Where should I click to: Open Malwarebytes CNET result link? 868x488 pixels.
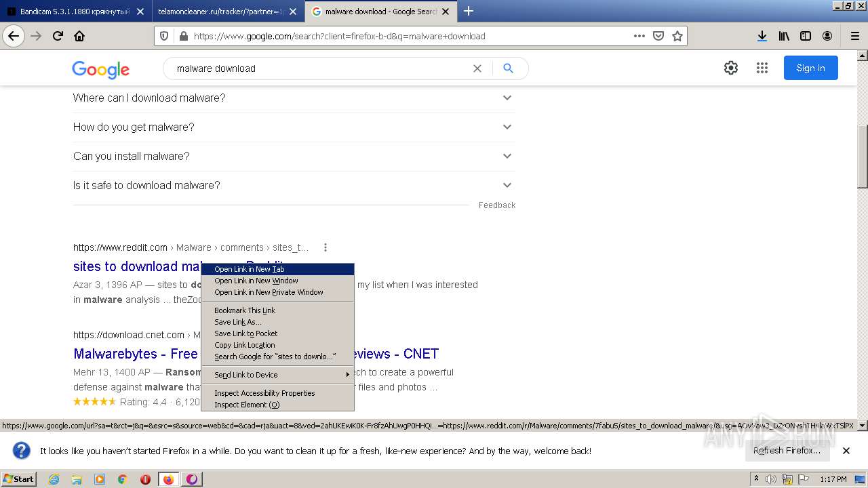(256, 354)
